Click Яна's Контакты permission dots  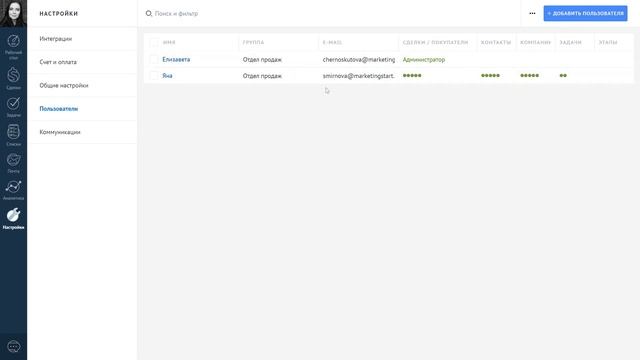(490, 76)
